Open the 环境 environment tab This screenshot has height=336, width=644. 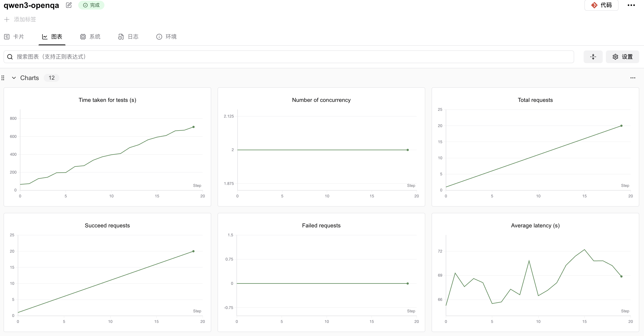tap(167, 37)
